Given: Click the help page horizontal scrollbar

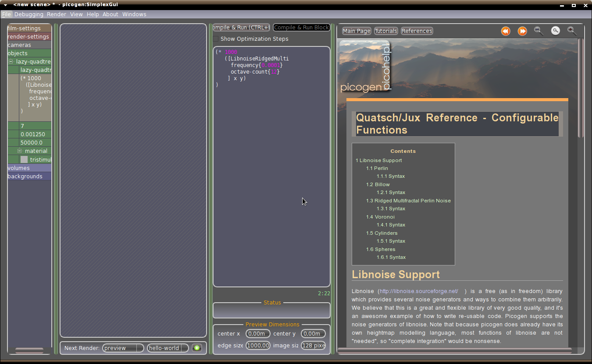Looking at the screenshot, I should pos(454,350).
